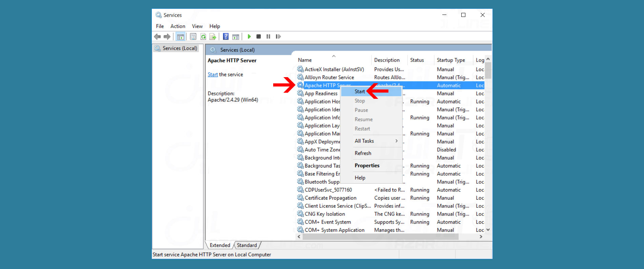Viewport: 644px width, 269px height.
Task: Switch to the Extended tab
Action: point(220,245)
